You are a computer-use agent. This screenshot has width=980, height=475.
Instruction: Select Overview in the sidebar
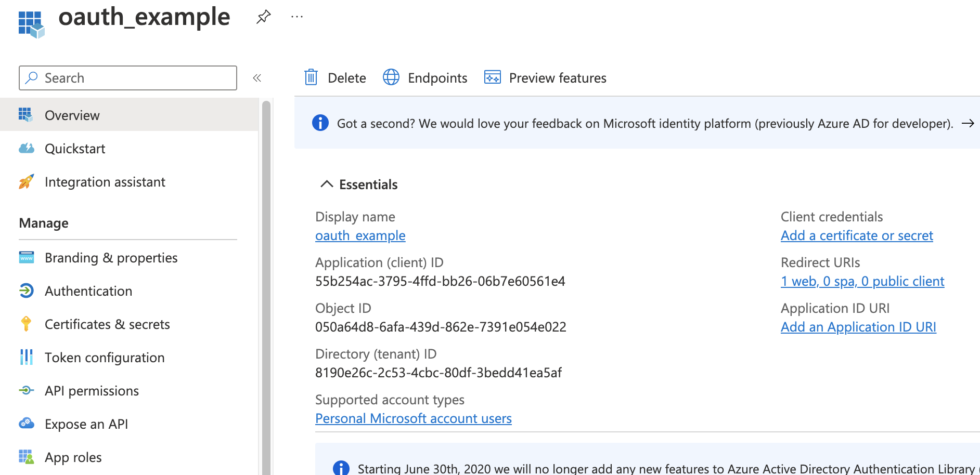click(x=129, y=115)
